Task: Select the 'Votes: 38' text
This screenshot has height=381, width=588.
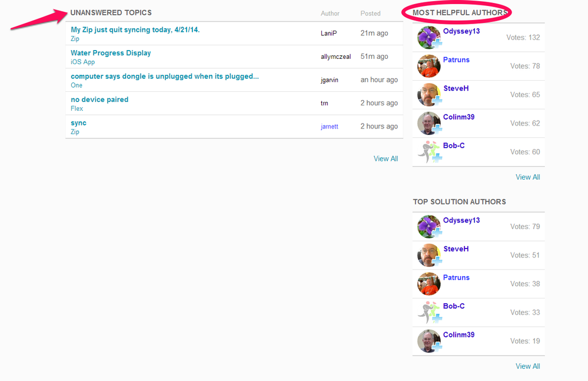Action: (525, 284)
